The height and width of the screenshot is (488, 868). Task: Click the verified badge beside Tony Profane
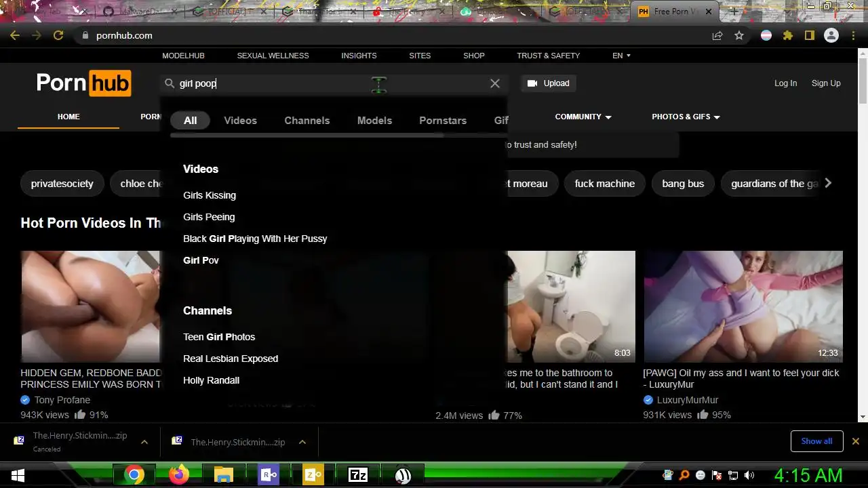click(25, 400)
